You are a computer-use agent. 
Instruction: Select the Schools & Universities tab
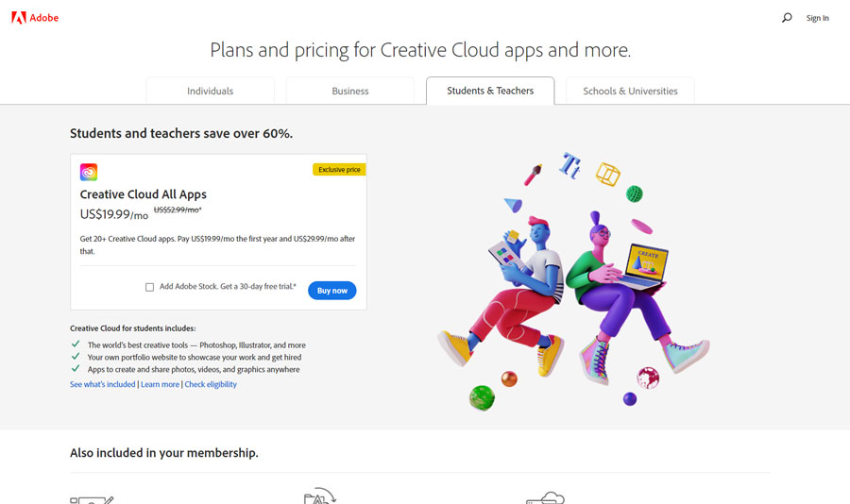(x=630, y=92)
